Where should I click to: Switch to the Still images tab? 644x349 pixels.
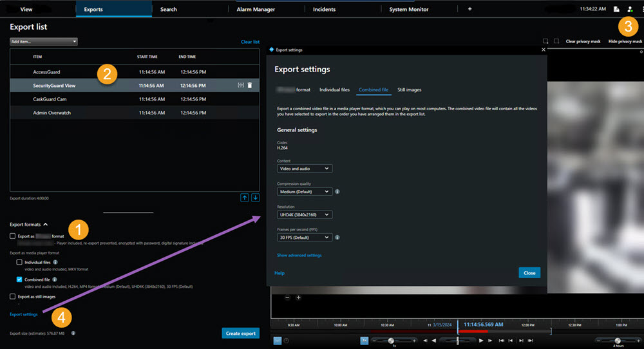click(x=409, y=90)
